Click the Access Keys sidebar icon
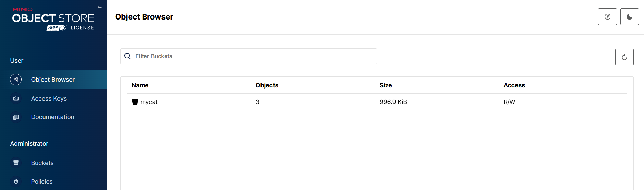644x190 pixels. (x=16, y=99)
